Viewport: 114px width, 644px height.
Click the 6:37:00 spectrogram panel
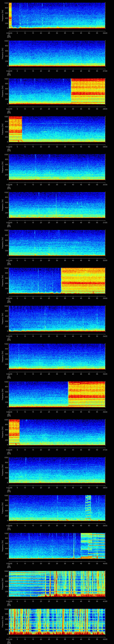click(57, 470)
